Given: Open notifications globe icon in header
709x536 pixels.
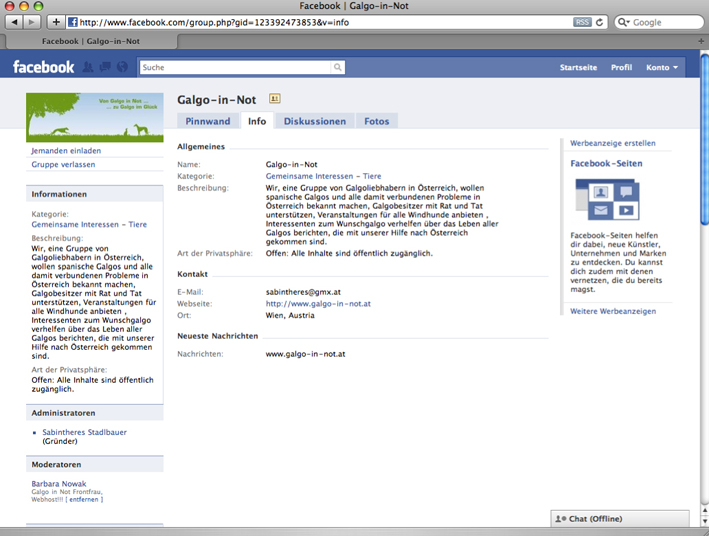Looking at the screenshot, I should pos(122,67).
